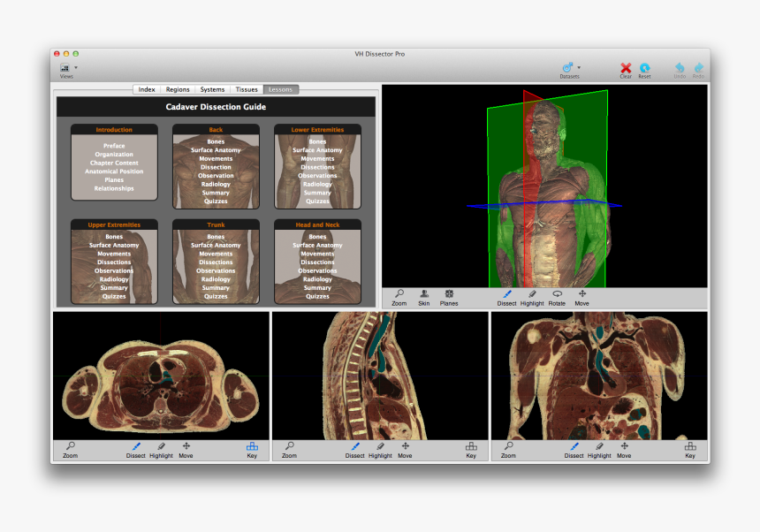Open the Systems tab

[212, 89]
